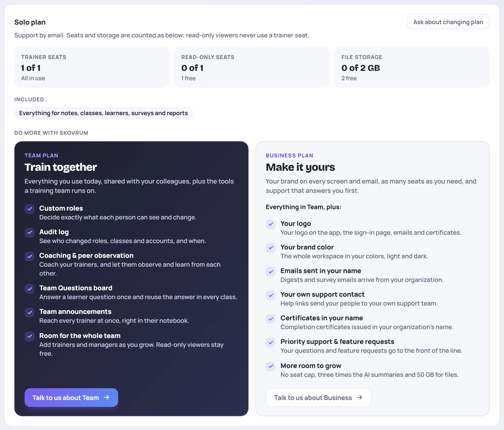Click checkmark for Priority support & feature requests
This screenshot has width=504, height=430.
point(271,342)
